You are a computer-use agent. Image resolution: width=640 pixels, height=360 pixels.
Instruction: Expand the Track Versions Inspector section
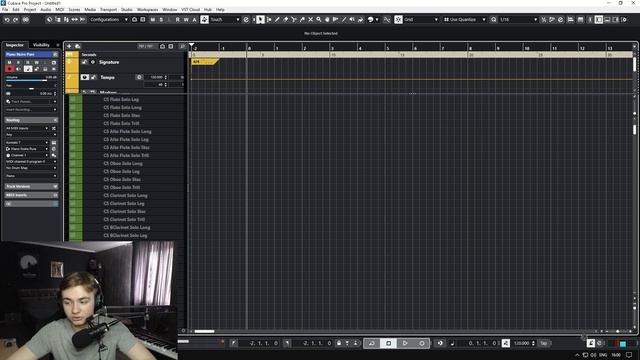pos(31,187)
